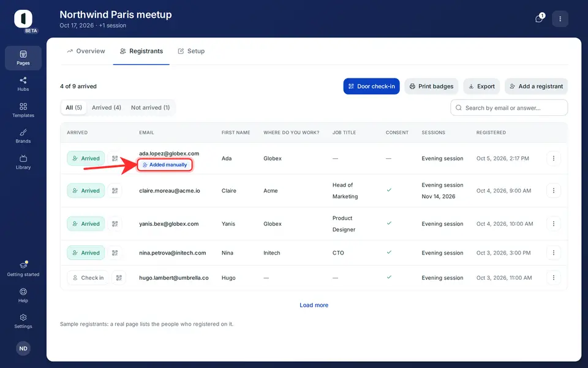This screenshot has width=588, height=368.
Task: Click the Northwind Paris meetup title
Action: pos(116,15)
